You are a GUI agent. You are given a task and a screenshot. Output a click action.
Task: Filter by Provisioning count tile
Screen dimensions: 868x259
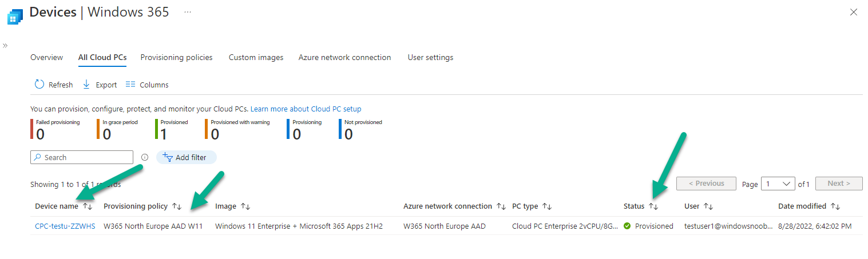pos(304,129)
